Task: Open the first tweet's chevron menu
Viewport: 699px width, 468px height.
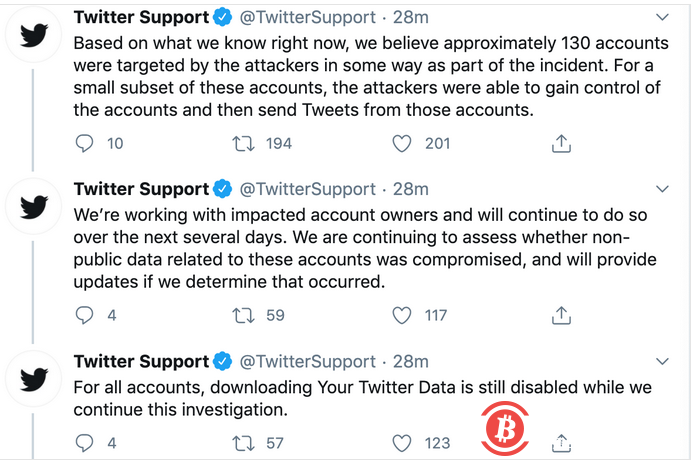Action: click(661, 17)
